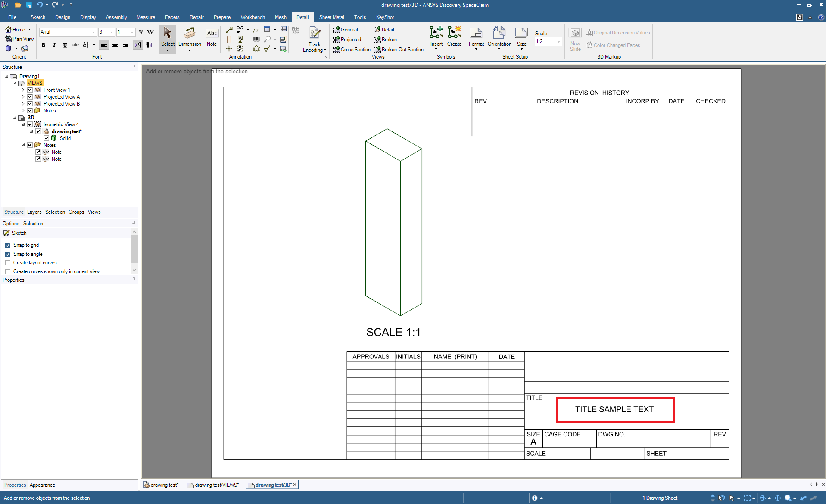Enable Create layout curves checkbox

pos(8,263)
